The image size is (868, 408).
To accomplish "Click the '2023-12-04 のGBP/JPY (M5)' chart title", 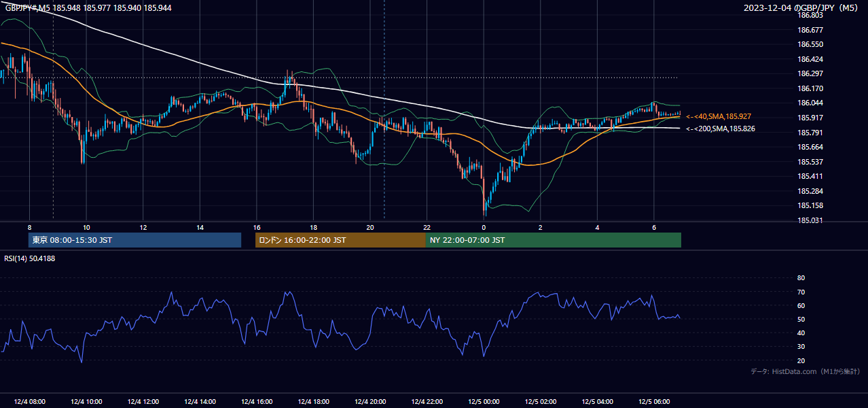I will 802,7.
